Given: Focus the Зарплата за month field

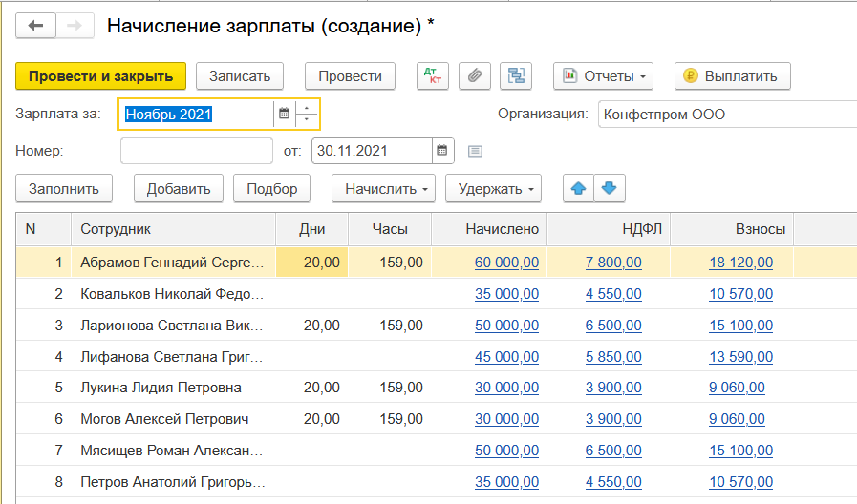Looking at the screenshot, I should [197, 115].
